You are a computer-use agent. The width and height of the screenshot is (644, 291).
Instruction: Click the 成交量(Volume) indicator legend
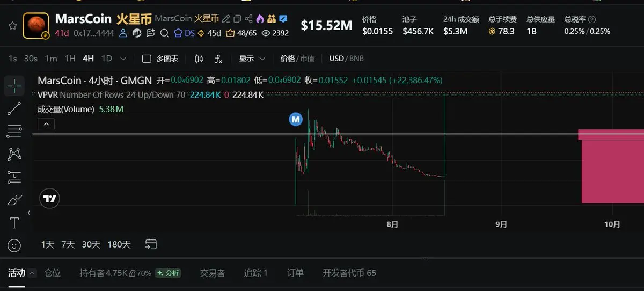pos(80,109)
